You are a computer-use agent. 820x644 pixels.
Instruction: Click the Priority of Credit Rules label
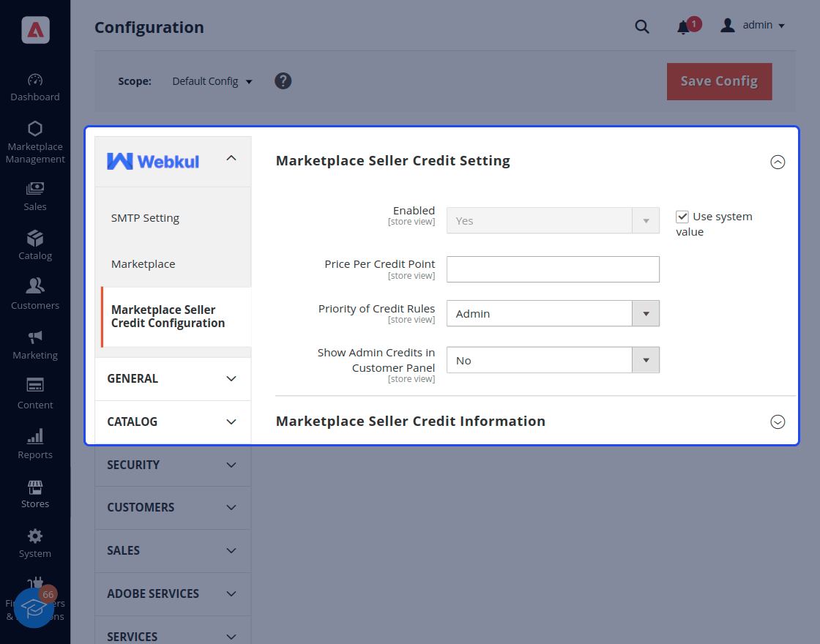(x=376, y=308)
